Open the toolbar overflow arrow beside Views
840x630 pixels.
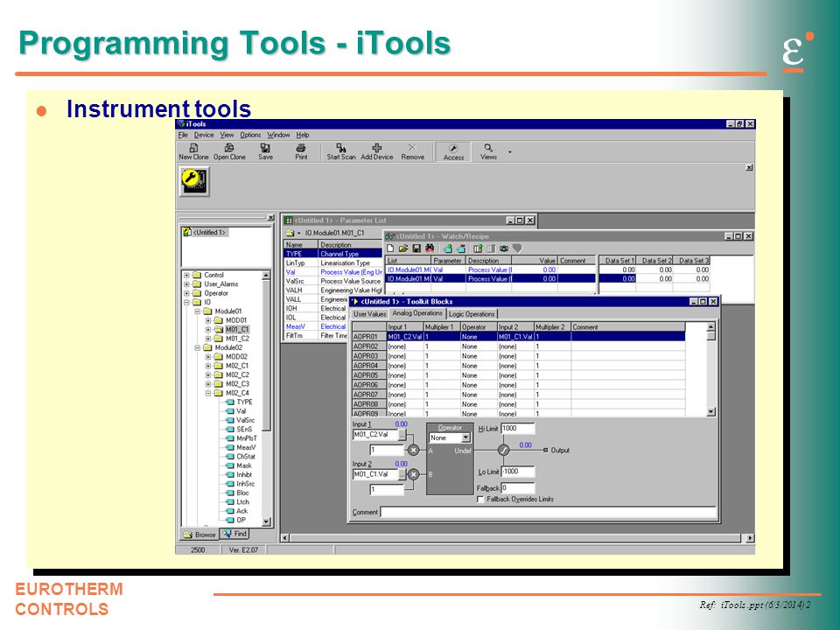[x=509, y=152]
